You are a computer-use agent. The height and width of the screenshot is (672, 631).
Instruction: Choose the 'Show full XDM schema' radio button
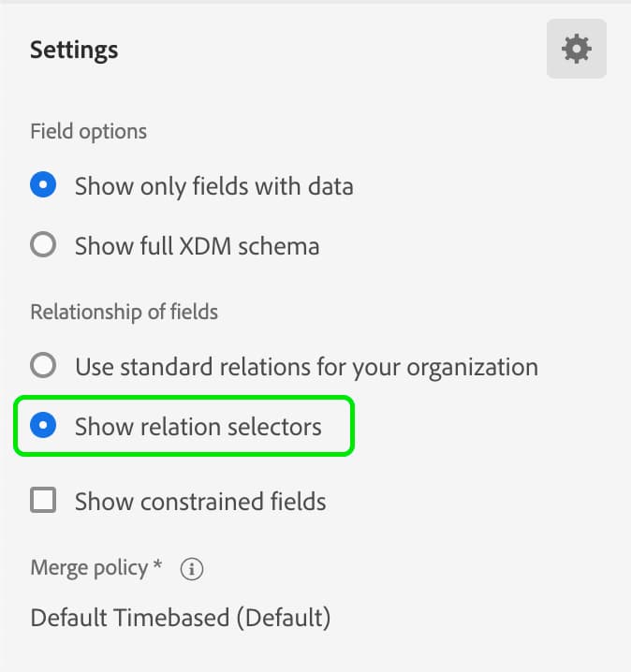click(43, 246)
